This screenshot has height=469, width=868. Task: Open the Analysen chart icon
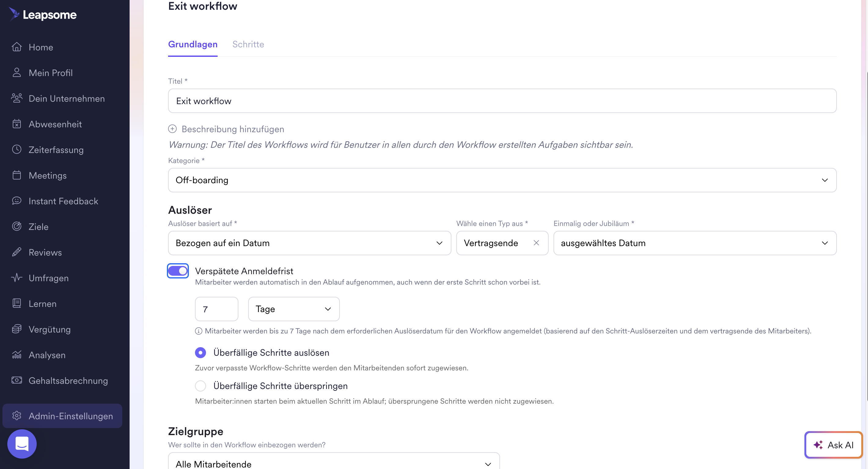17,354
